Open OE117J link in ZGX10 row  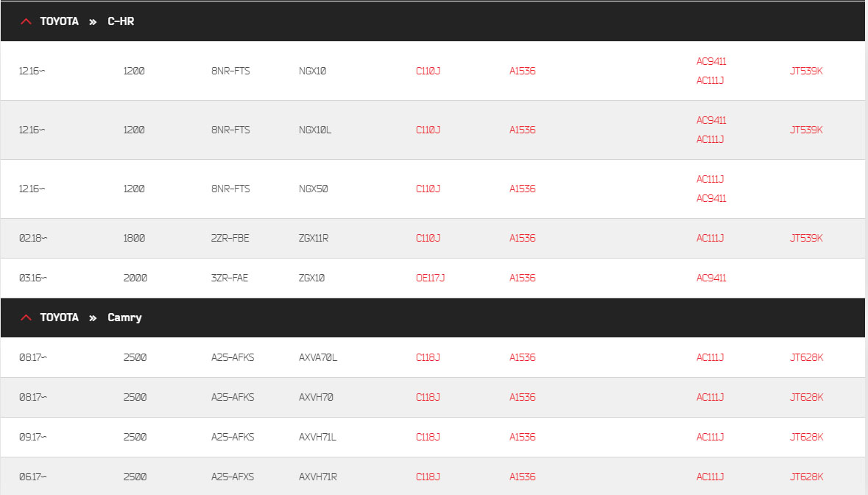tap(430, 278)
